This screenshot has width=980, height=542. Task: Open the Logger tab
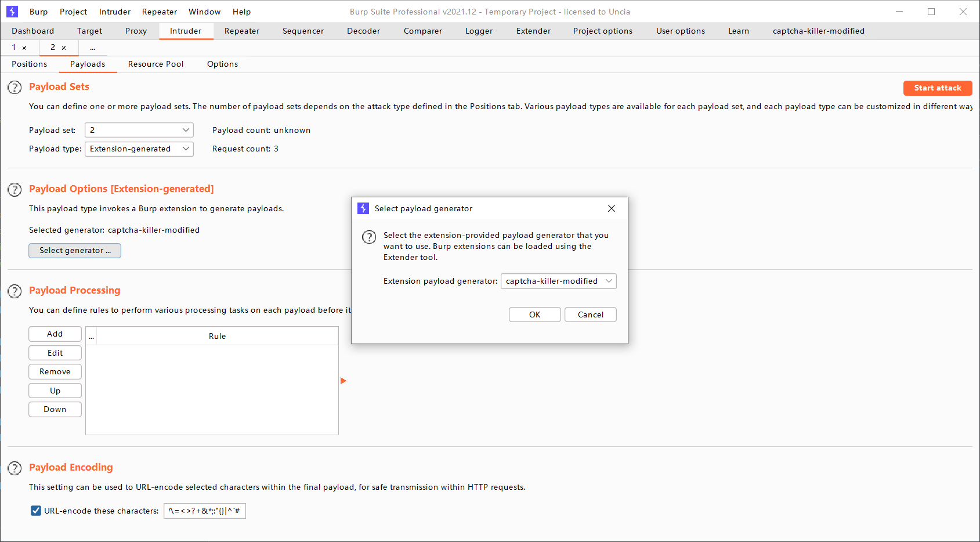[x=479, y=31]
